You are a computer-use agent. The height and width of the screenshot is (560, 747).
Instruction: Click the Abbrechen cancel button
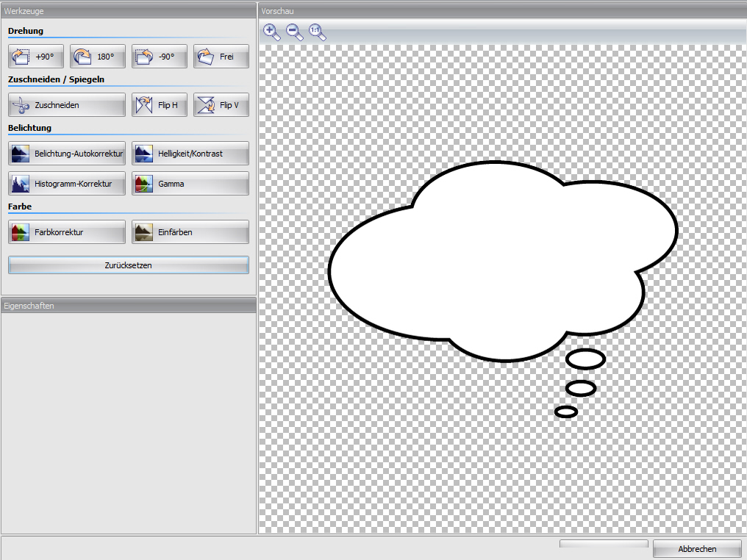pos(697,549)
